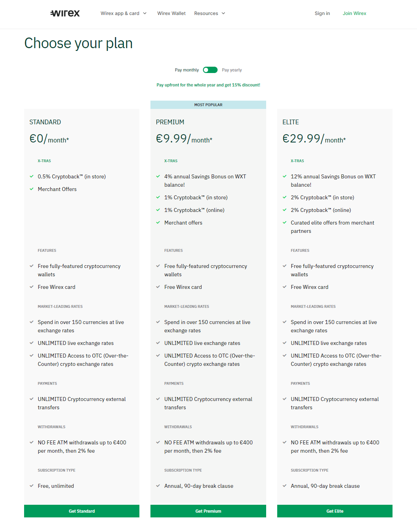
Task: Select the Pay yearly label
Action: point(232,70)
